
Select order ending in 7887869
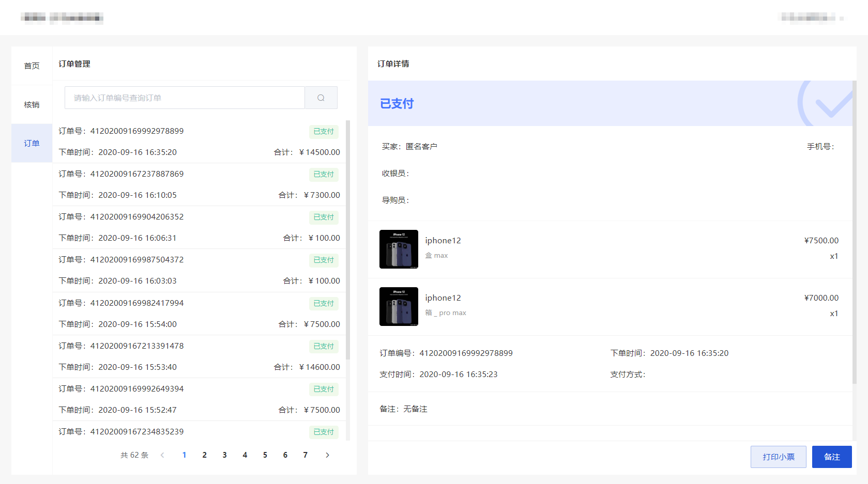199,184
